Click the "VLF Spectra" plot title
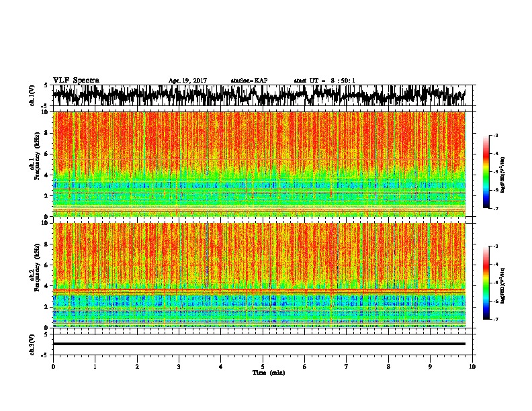The width and height of the screenshot is (532, 411). (76, 81)
